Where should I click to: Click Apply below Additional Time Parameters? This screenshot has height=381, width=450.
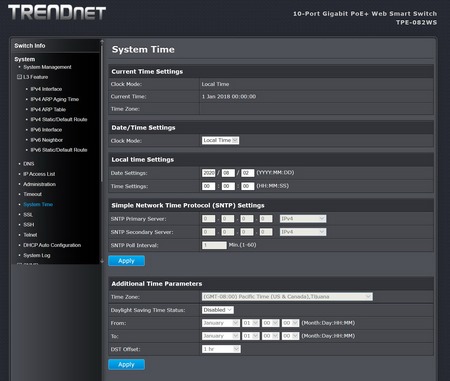(126, 365)
